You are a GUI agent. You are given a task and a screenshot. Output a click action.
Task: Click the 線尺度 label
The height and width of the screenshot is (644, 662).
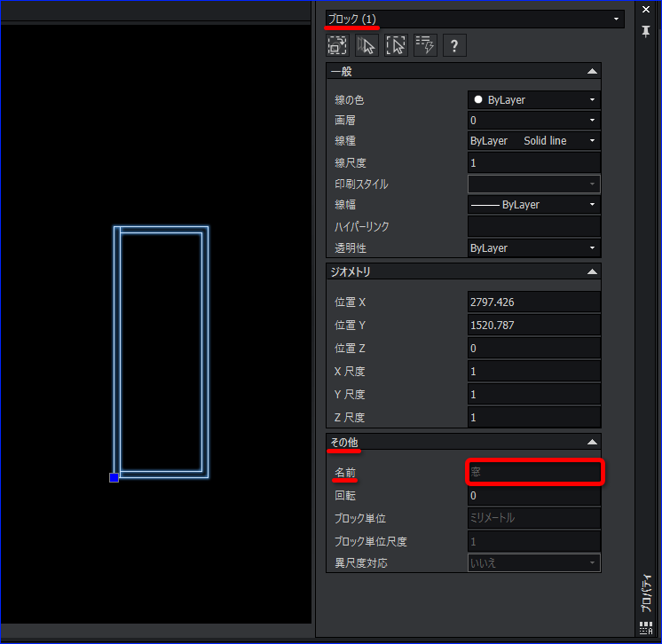coord(351,163)
